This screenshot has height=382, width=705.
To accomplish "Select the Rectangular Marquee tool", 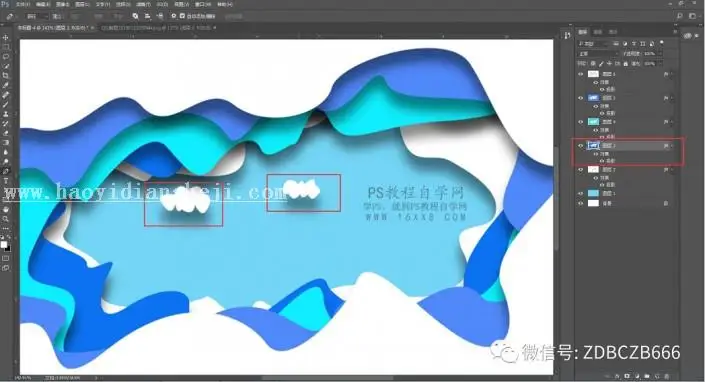I will (6, 47).
